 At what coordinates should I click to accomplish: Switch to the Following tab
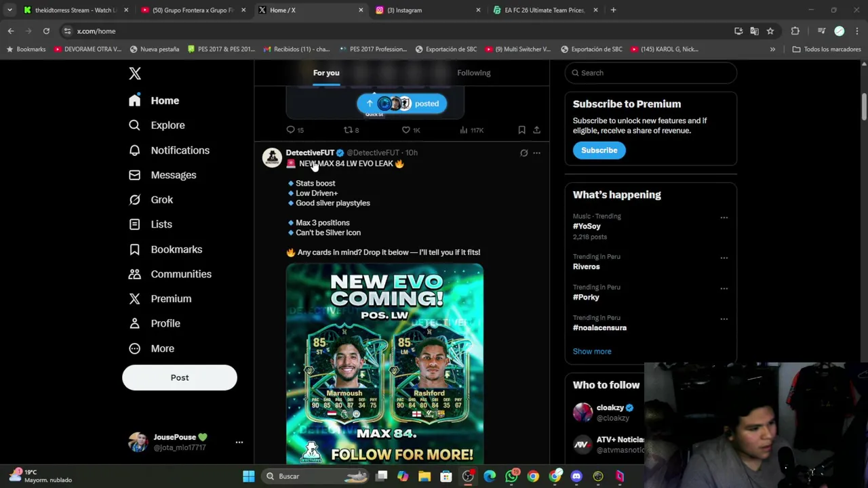pos(473,73)
